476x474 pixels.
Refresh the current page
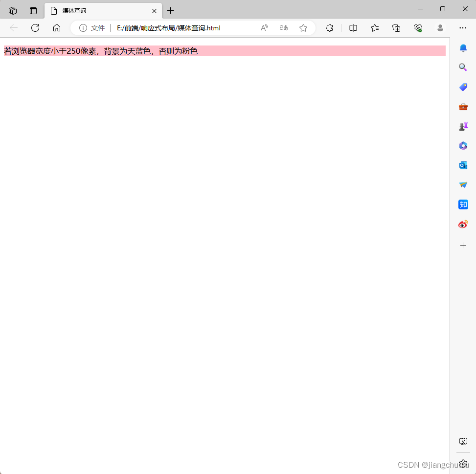35,28
